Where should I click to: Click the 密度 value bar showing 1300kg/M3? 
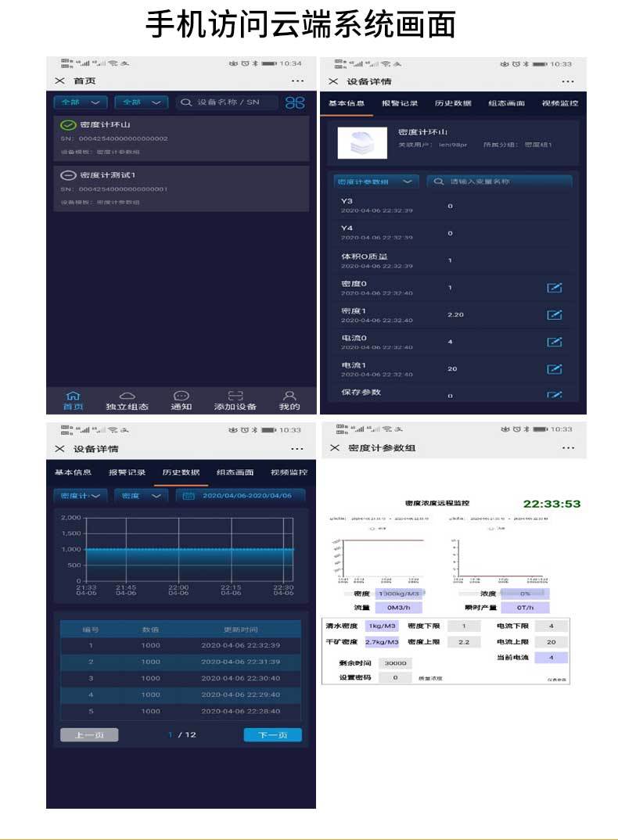(x=398, y=594)
